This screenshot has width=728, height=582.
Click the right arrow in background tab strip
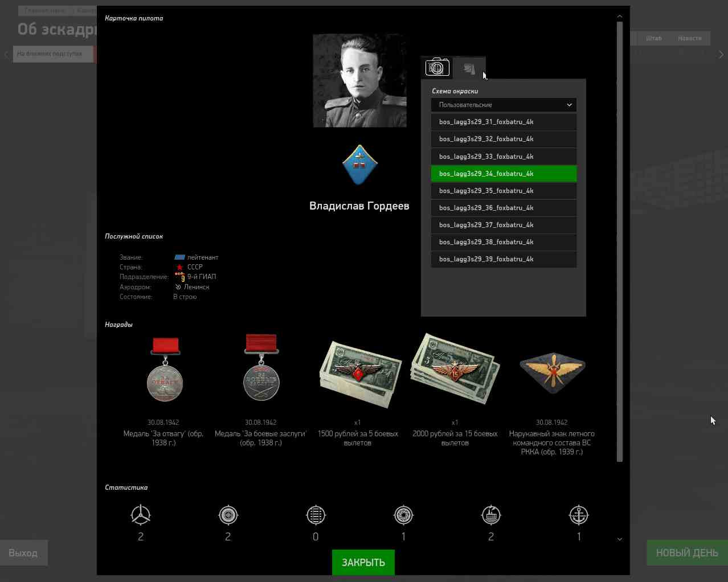click(x=721, y=54)
